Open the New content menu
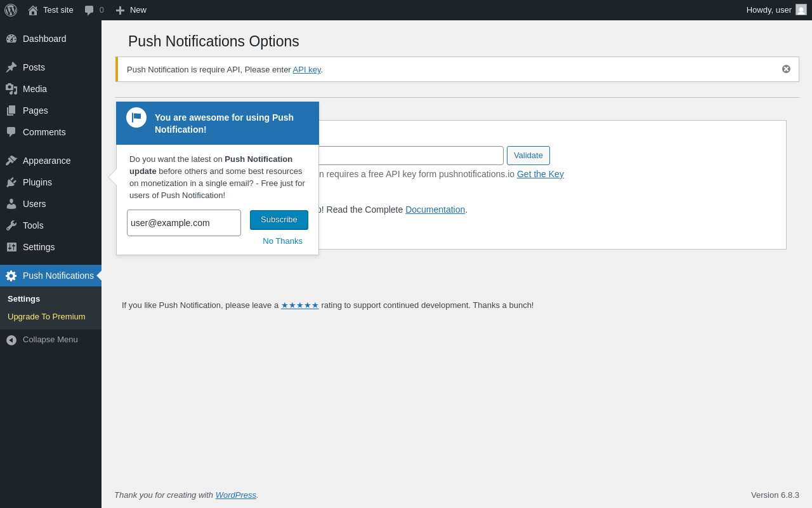 [x=131, y=10]
